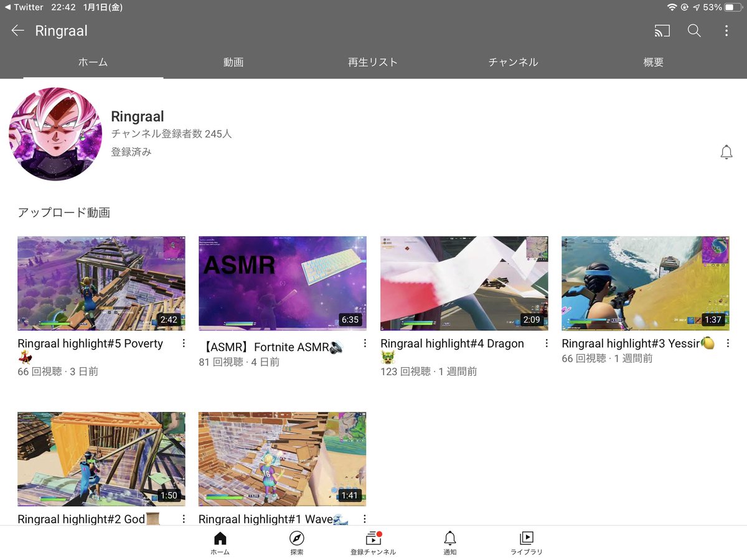Go back with the arrow icon
Screen dimensions: 747x560
point(17,30)
